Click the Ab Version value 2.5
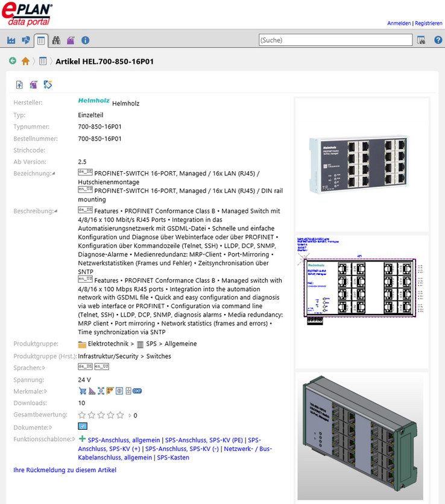445x504 pixels. point(82,162)
